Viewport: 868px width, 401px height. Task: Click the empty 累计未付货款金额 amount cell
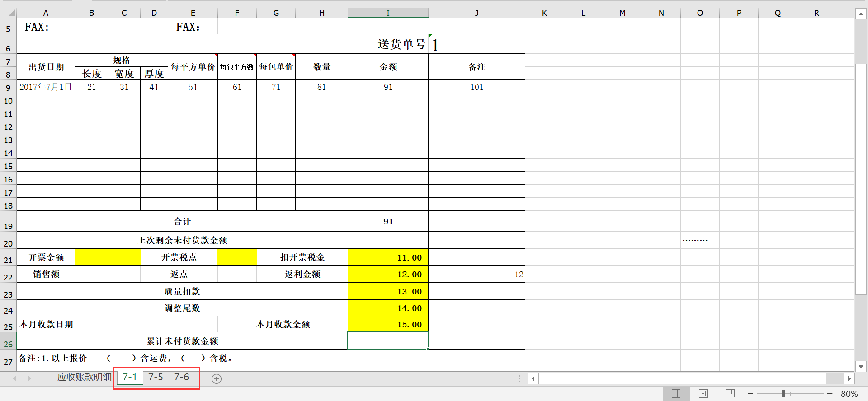(388, 341)
